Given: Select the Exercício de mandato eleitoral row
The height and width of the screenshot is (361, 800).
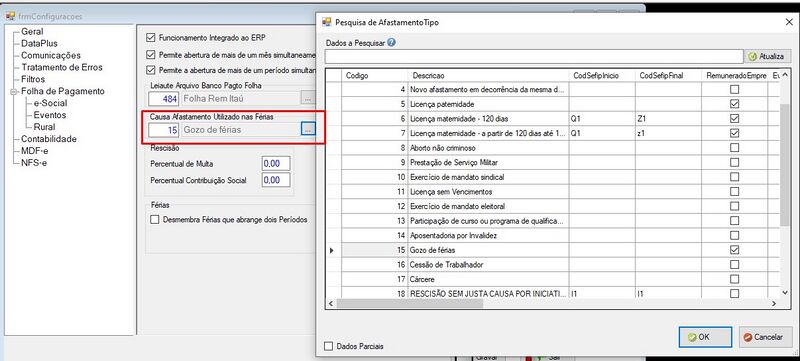Looking at the screenshot, I should coord(554,207).
